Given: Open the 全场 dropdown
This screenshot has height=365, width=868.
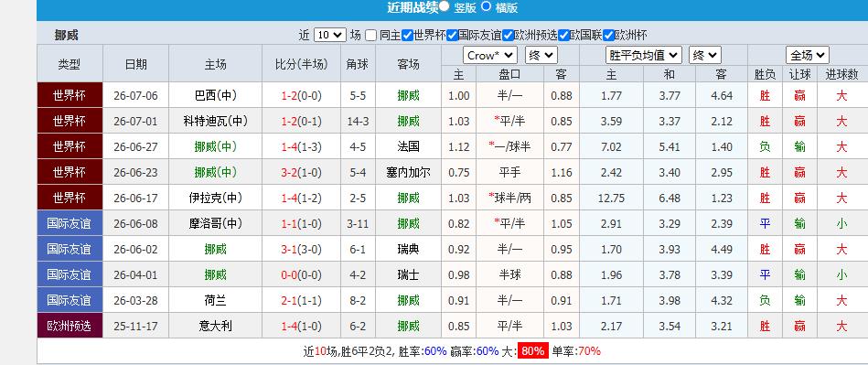Looking at the screenshot, I should pos(807,56).
